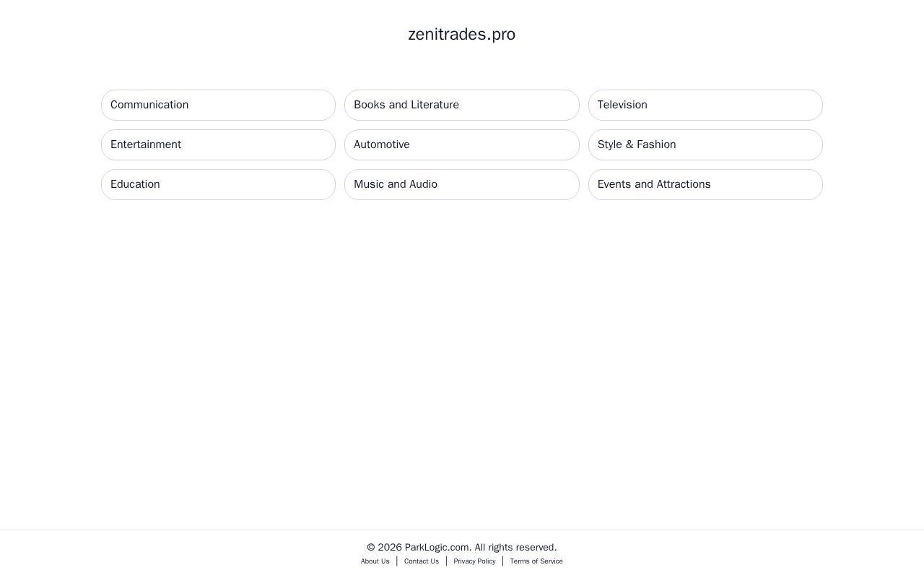Select the Education category
The width and height of the screenshot is (924, 578).
218,184
